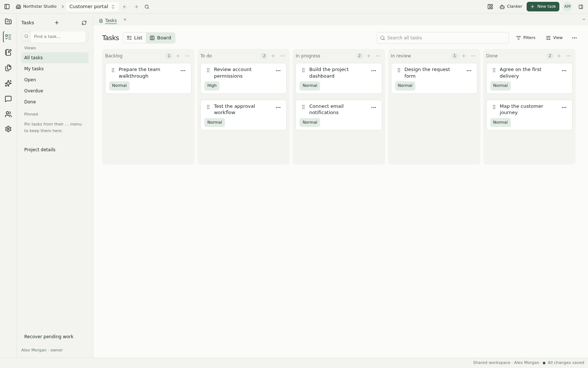This screenshot has height=368, width=588.
Task: Open the people icon in left rail
Action: pyautogui.click(x=8, y=114)
